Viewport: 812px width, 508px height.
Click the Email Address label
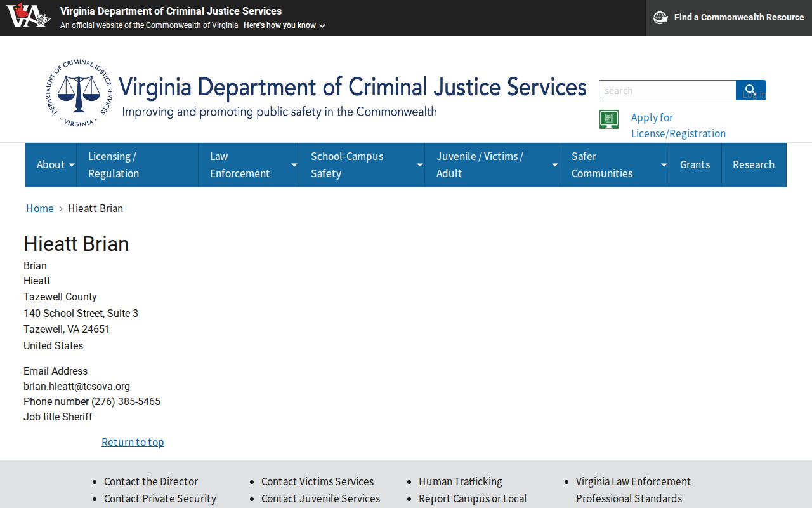coord(55,371)
